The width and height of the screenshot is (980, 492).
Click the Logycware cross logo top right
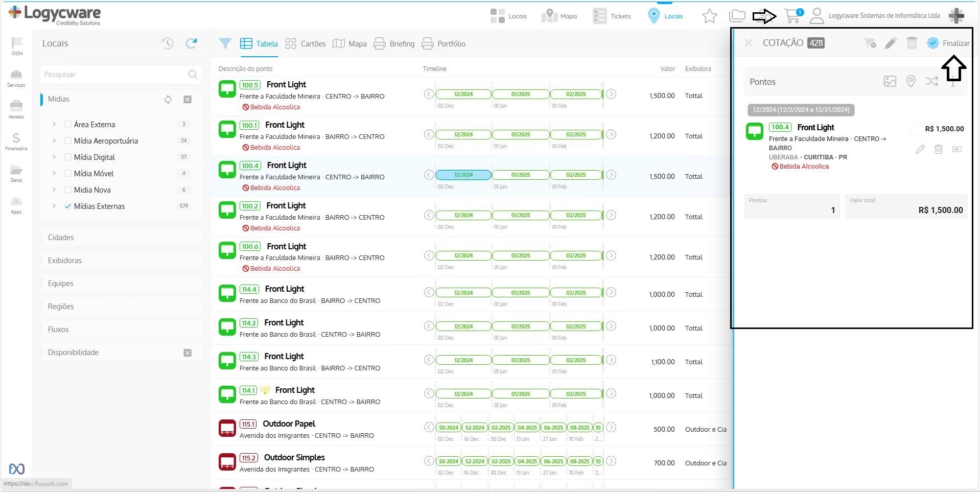[x=956, y=15]
